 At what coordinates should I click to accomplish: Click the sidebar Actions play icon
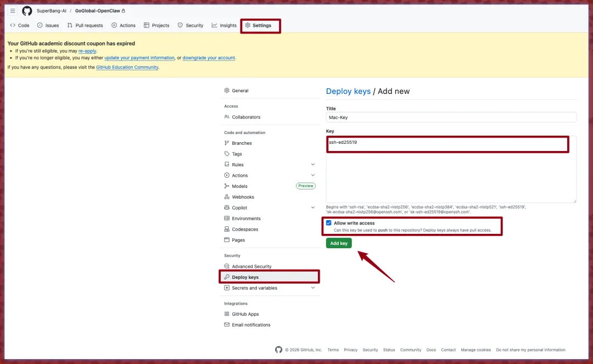(227, 175)
